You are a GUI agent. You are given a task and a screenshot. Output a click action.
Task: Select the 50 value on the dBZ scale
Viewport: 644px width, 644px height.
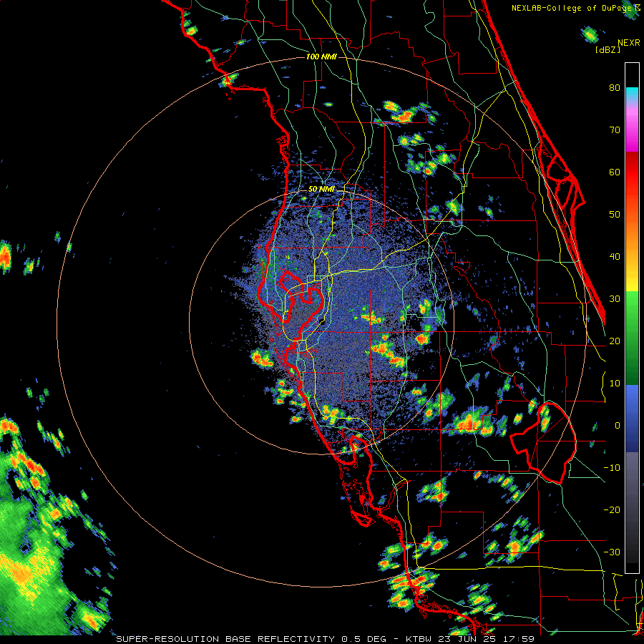click(x=615, y=215)
